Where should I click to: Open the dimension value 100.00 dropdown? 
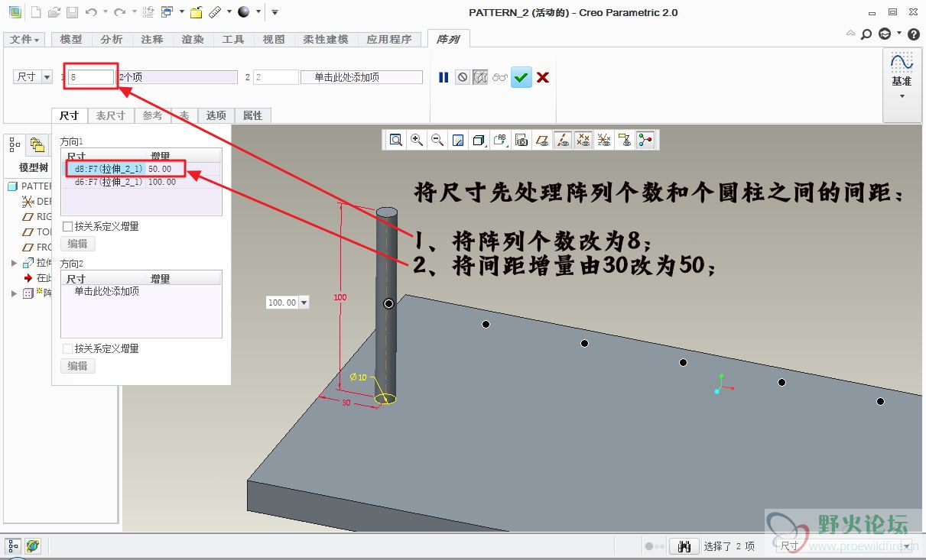pyautogui.click(x=304, y=303)
